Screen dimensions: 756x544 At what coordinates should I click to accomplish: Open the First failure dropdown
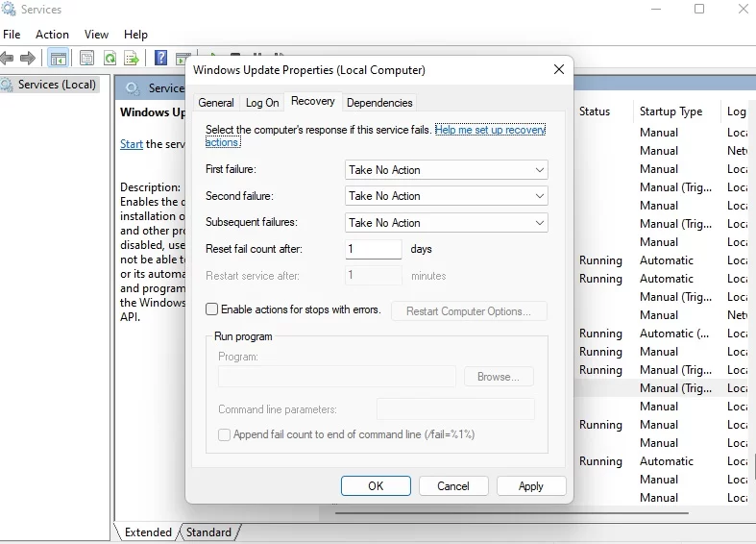(447, 170)
